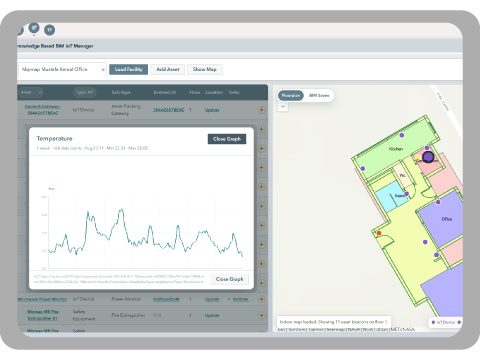Screen dimensions: 480x360
Task: Click the purple marker in the cyan Stairs room
Action: [x=407, y=194]
